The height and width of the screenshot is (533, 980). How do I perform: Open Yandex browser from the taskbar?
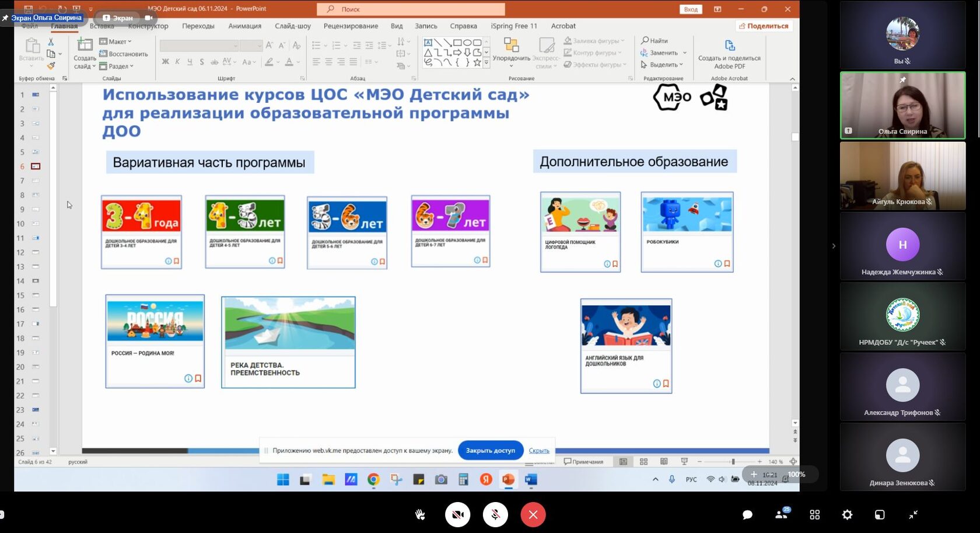pos(486,479)
